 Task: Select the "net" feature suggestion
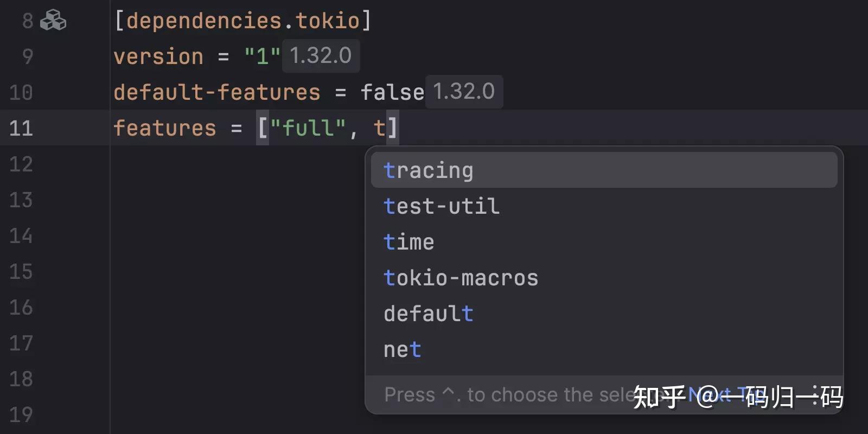click(x=403, y=349)
